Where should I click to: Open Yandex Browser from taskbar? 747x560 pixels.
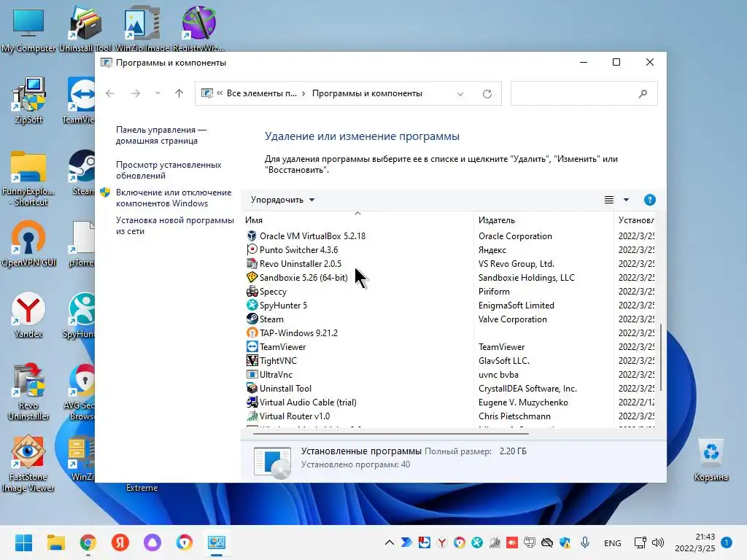[x=120, y=542]
